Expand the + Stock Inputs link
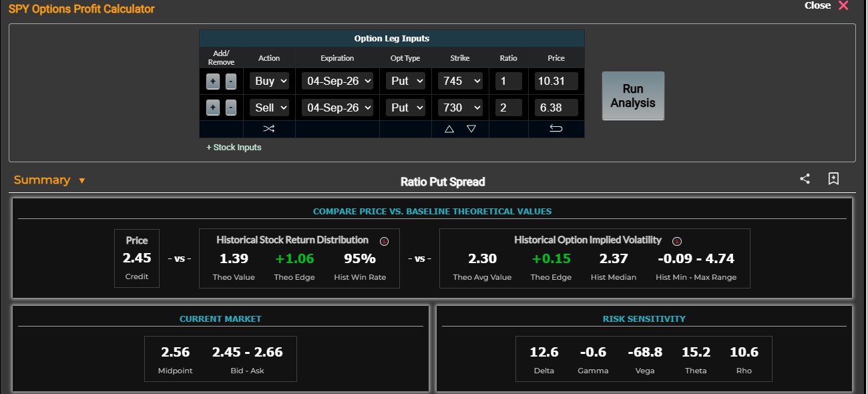The height and width of the screenshot is (394, 868). pos(234,147)
